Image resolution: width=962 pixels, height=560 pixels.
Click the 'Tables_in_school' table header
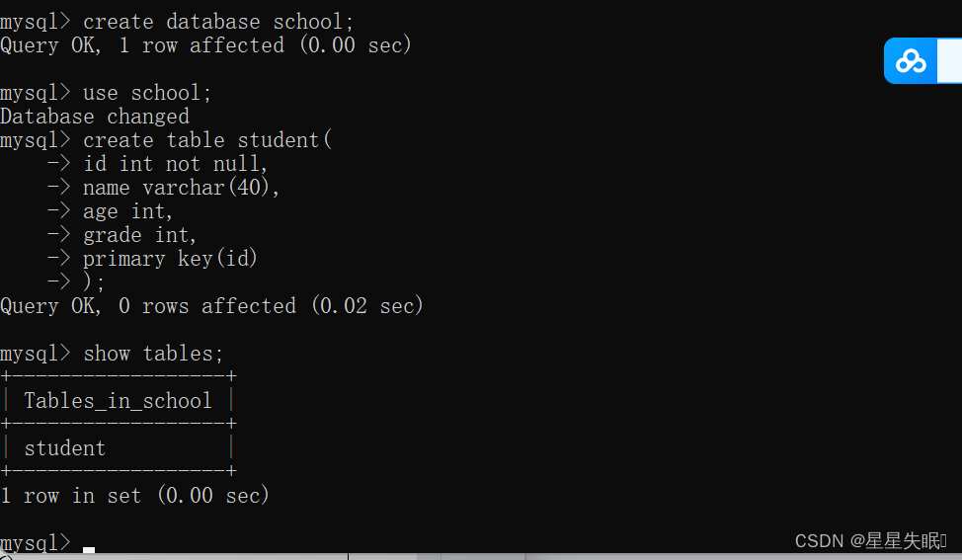pos(118,401)
